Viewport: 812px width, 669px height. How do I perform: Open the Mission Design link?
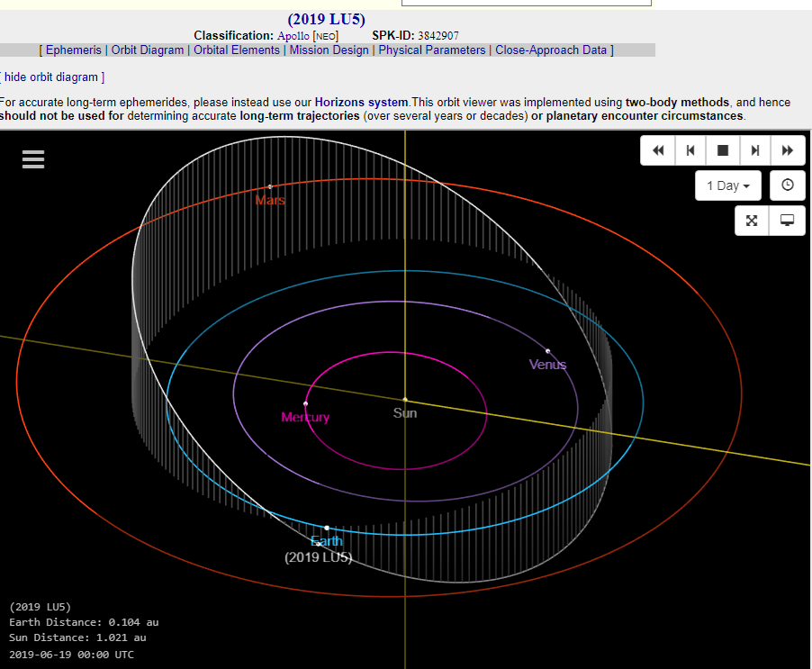pyautogui.click(x=329, y=50)
